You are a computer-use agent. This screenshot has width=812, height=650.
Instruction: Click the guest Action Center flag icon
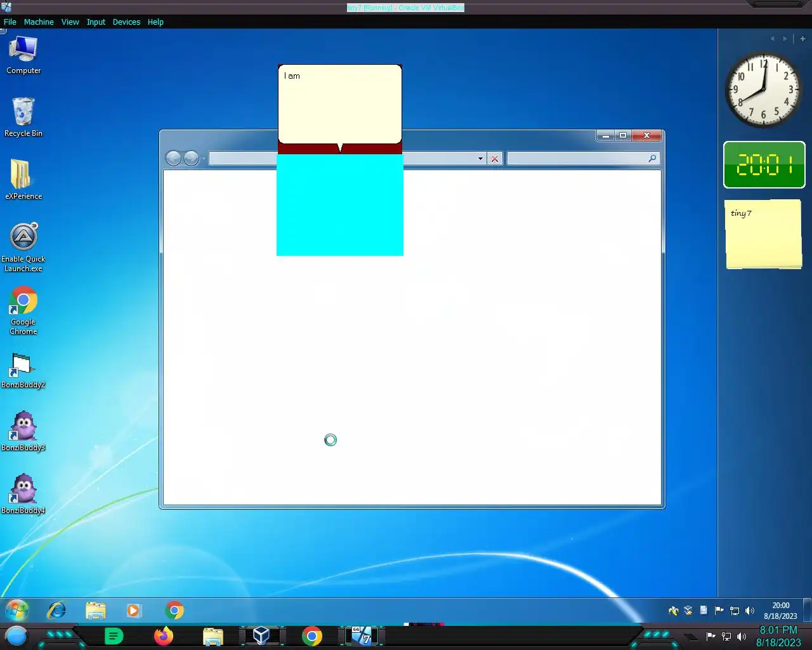pos(719,611)
